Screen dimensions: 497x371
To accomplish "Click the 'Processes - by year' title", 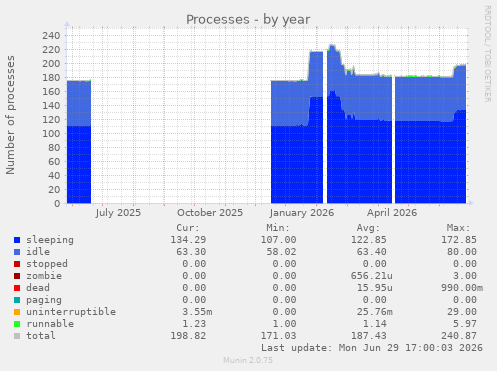I will (248, 20).
